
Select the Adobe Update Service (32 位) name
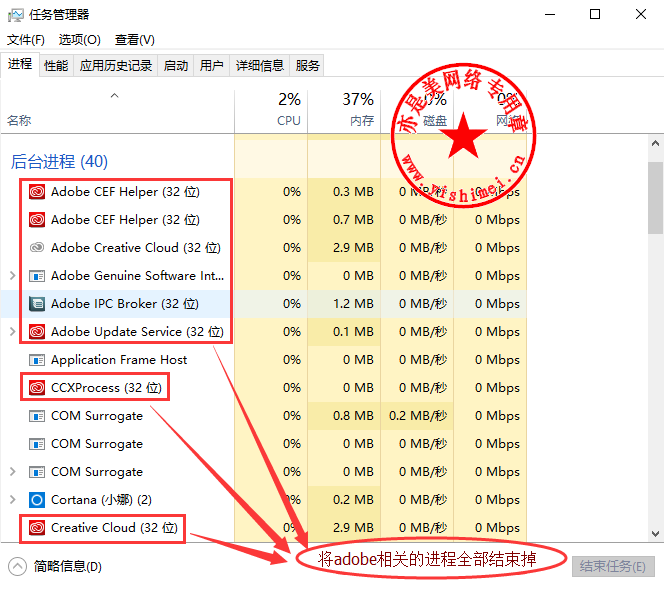pyautogui.click(x=137, y=332)
